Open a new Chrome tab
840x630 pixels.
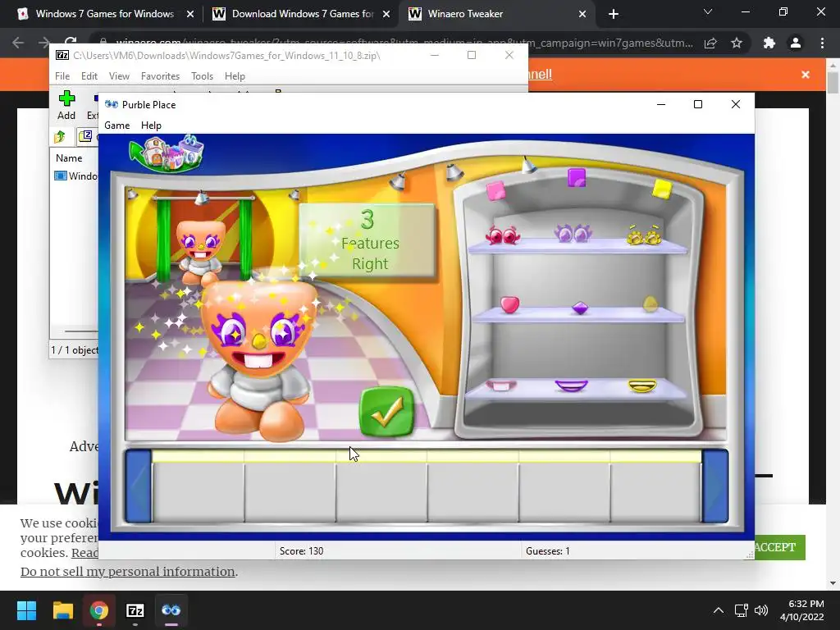pyautogui.click(x=614, y=14)
